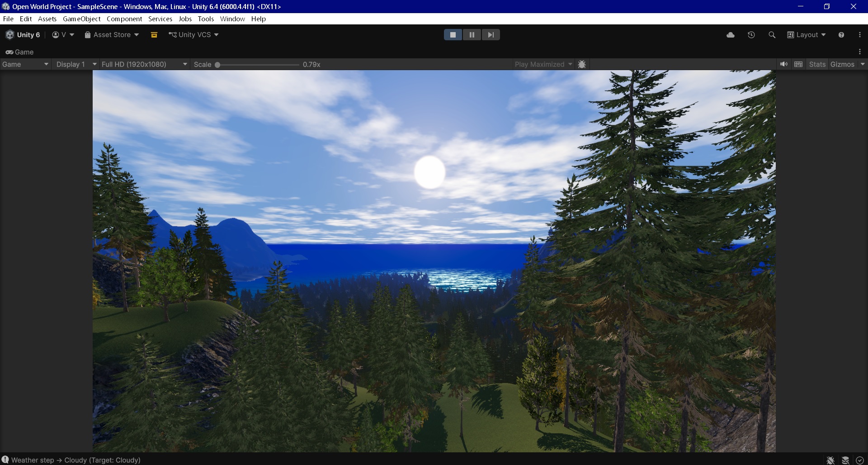This screenshot has width=868, height=465.
Task: Expand the Layout dropdown
Action: click(x=807, y=35)
